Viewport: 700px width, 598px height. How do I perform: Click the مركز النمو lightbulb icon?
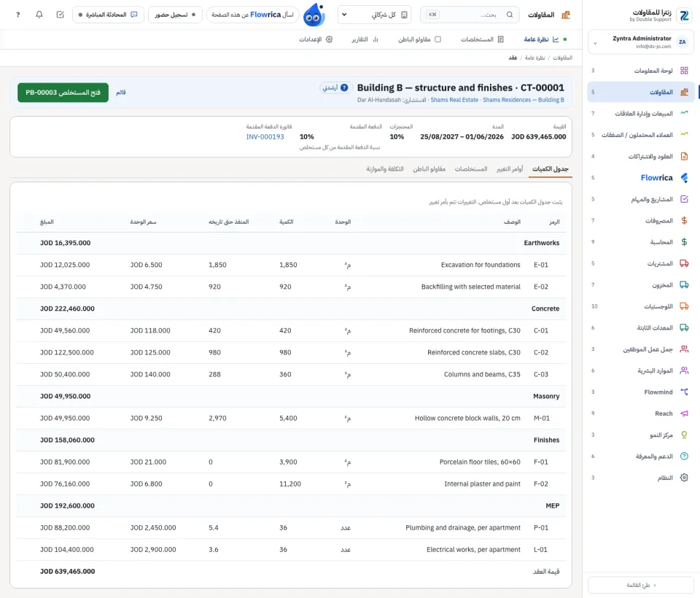684,435
